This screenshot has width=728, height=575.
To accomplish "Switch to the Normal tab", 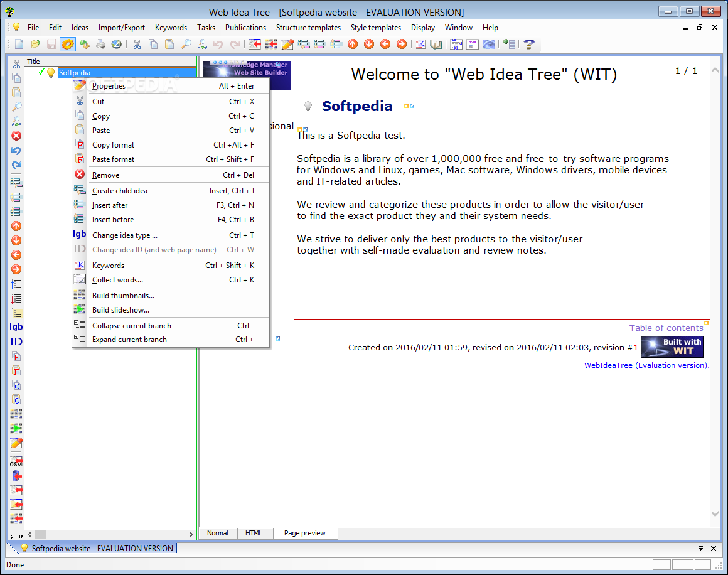I will (218, 533).
